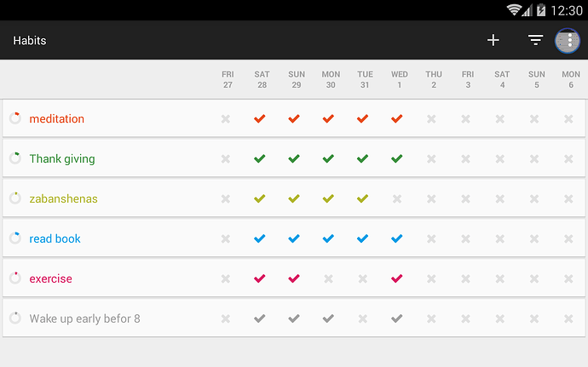Toggle meditation checkmark for Saturday 28
The height and width of the screenshot is (367, 588).
click(260, 119)
